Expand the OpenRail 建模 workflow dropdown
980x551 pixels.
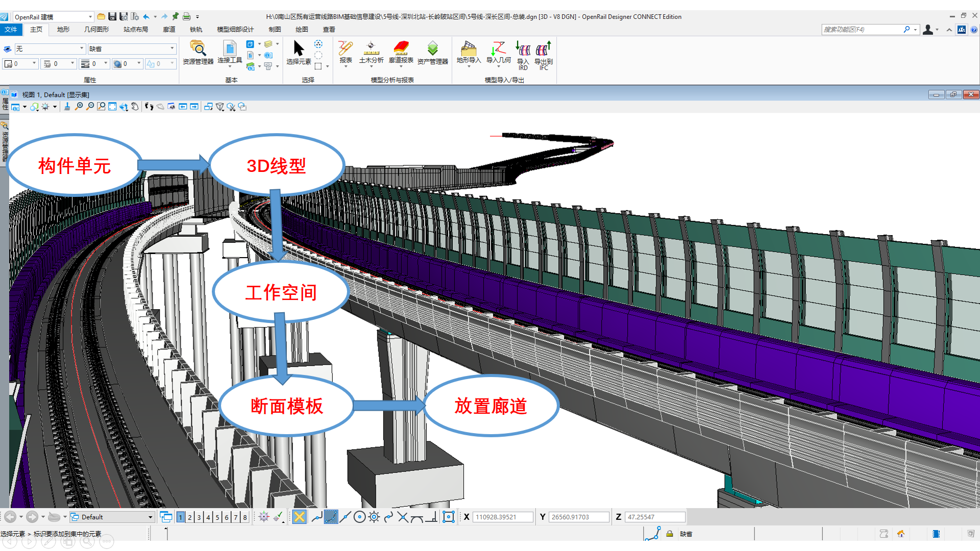[x=90, y=17]
